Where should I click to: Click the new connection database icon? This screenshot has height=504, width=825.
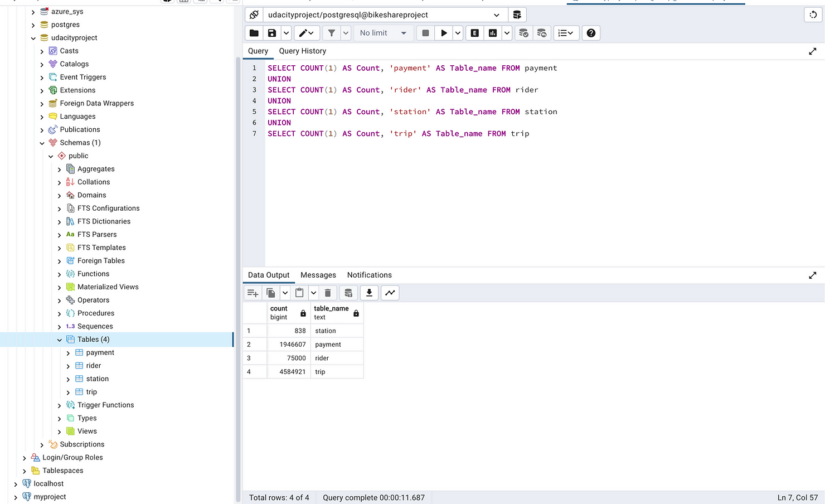coord(517,14)
